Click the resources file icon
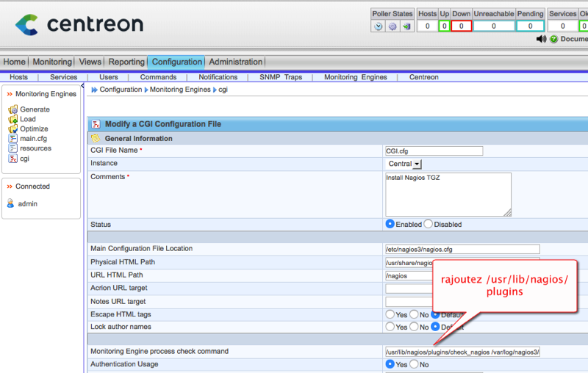This screenshot has height=373, width=588. [x=12, y=148]
